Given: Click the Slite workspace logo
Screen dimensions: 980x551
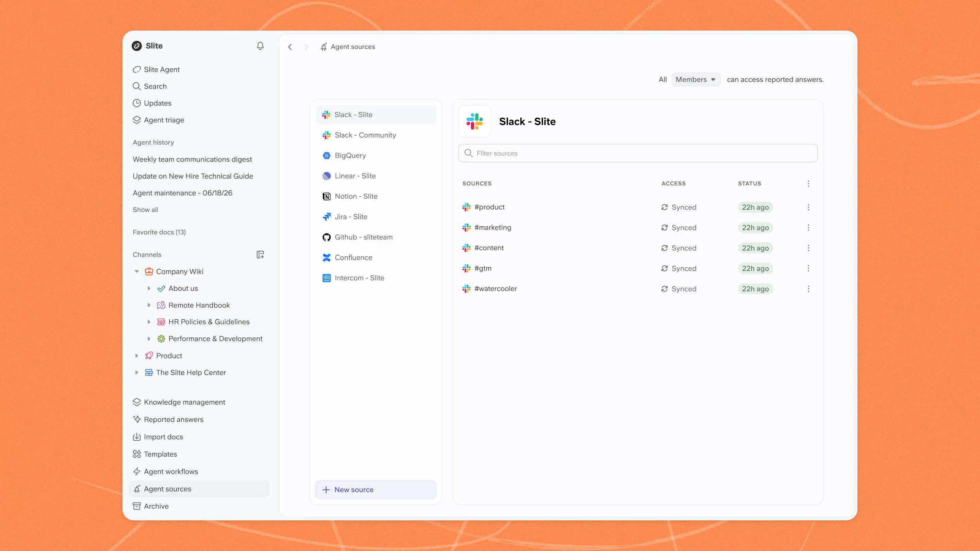Looking at the screenshot, I should (137, 46).
